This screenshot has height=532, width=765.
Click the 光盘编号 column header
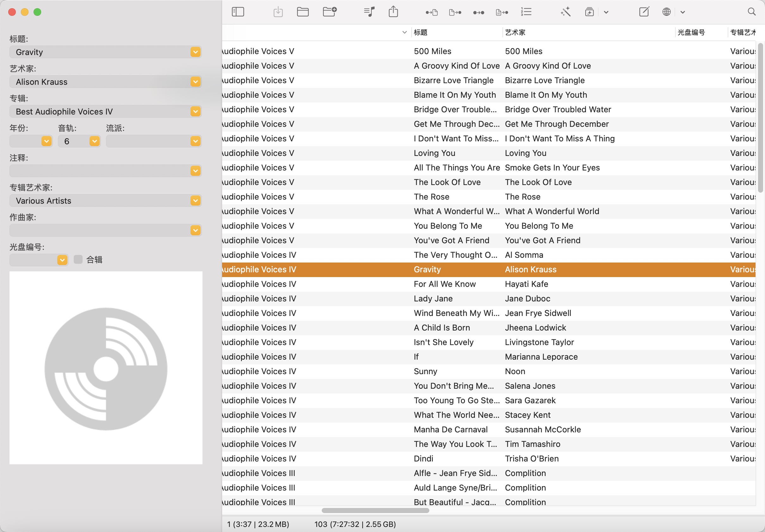691,32
